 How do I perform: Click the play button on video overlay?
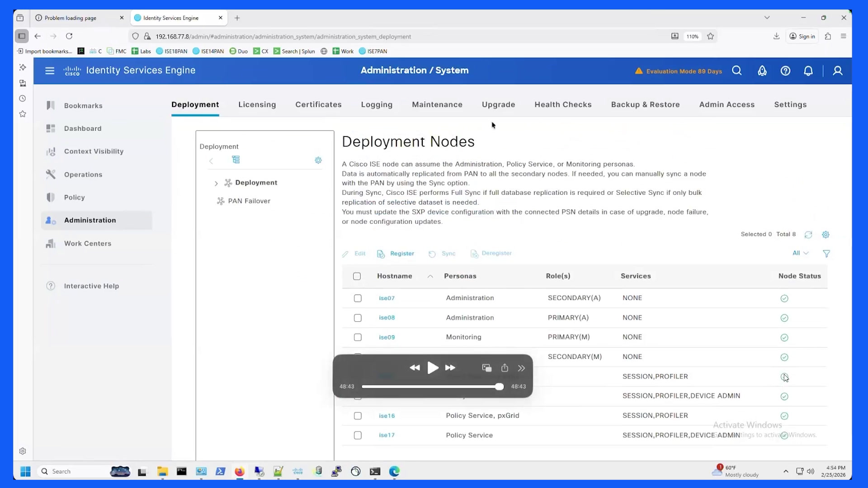point(433,368)
